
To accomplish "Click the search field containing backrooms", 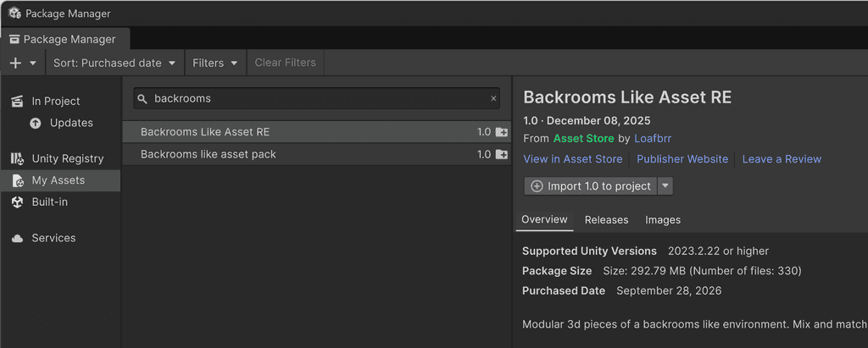I will coord(317,98).
